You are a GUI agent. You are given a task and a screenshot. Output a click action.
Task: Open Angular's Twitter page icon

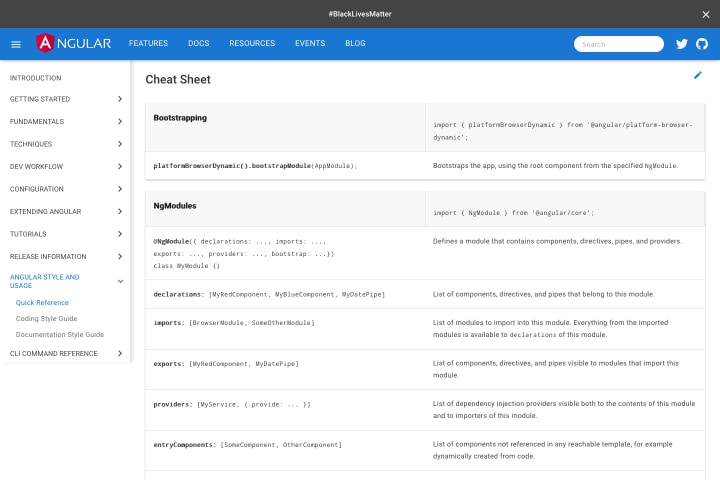click(681, 44)
